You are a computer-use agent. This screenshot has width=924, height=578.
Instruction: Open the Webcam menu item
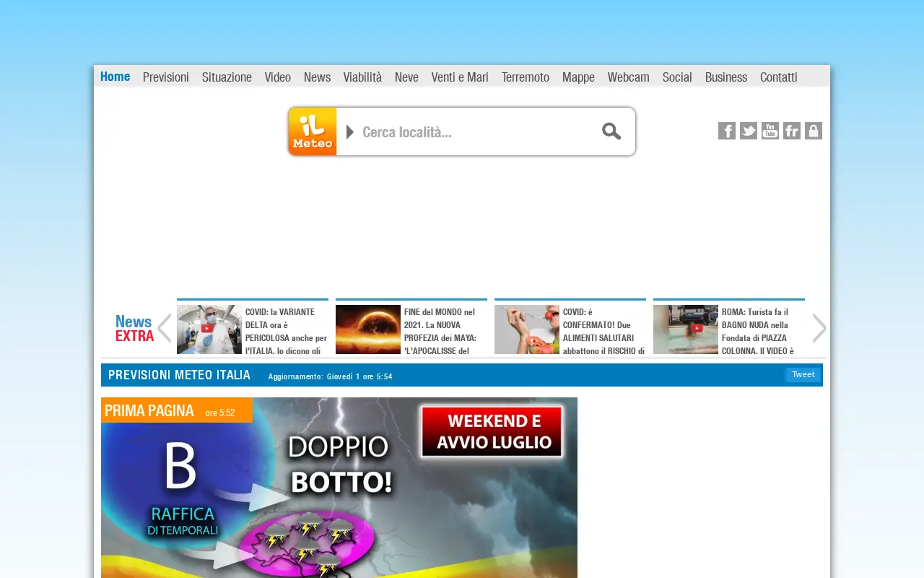(629, 77)
